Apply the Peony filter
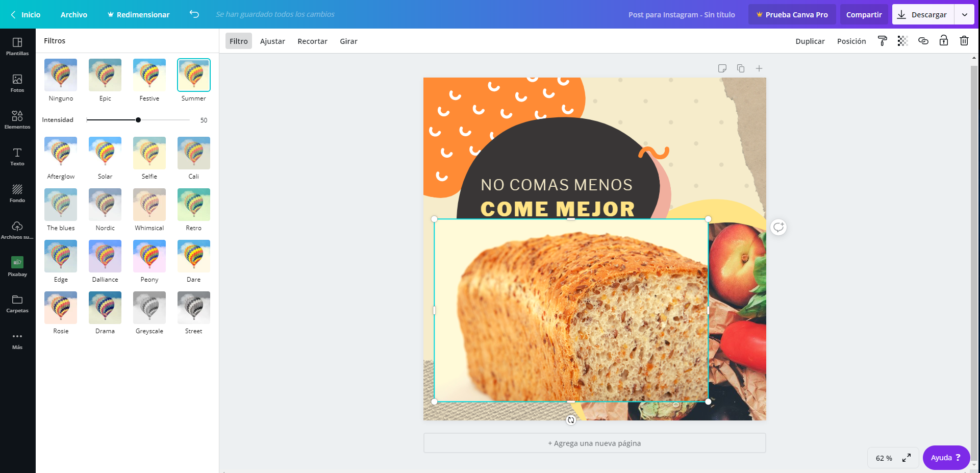Image resolution: width=980 pixels, height=473 pixels. [149, 256]
